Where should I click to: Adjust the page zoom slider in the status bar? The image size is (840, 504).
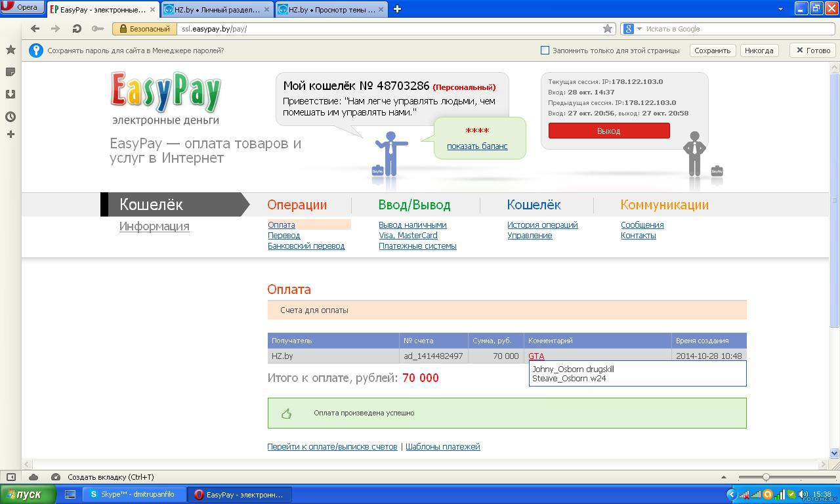coord(766,477)
